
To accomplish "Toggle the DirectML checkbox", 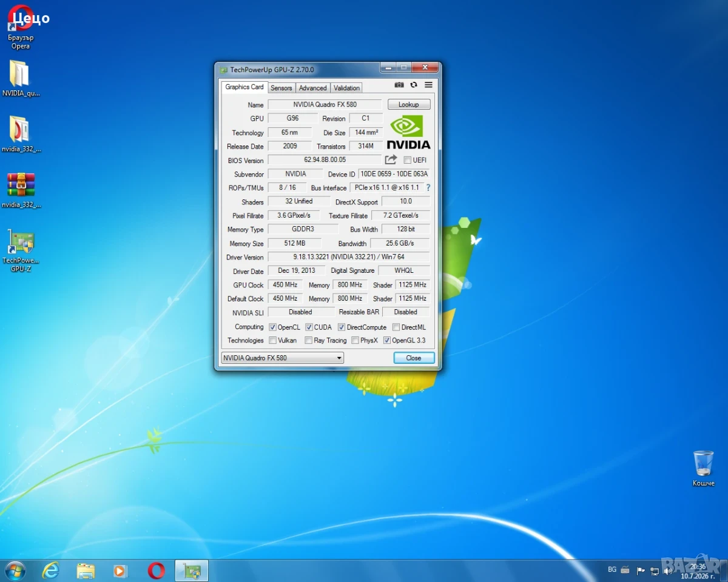I will (396, 327).
